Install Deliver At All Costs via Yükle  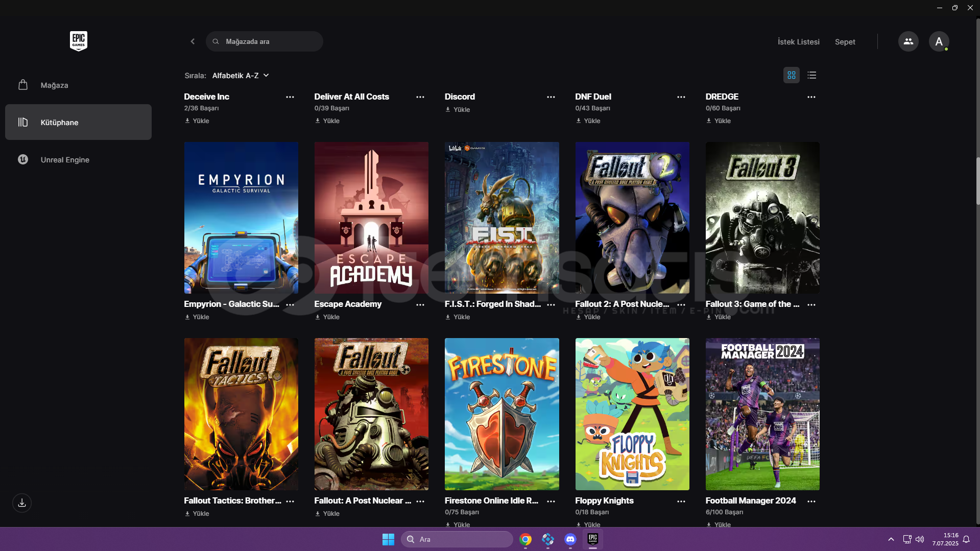coord(327,121)
